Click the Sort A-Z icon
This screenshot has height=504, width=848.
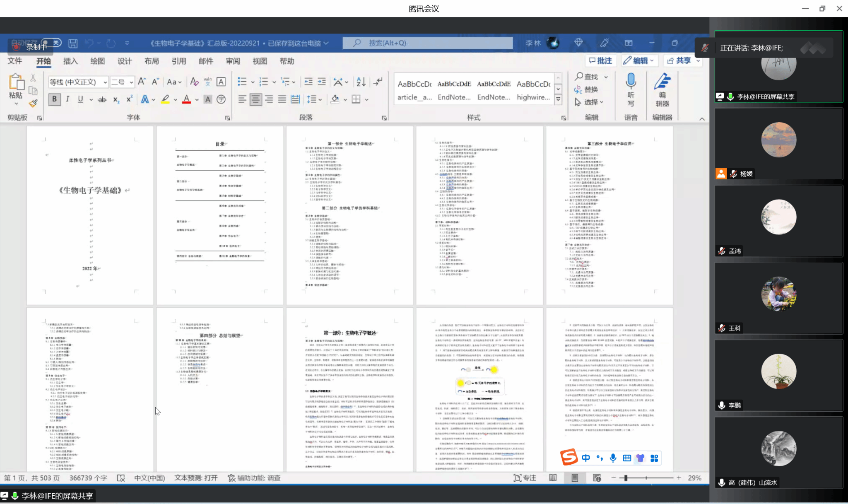pyautogui.click(x=361, y=82)
